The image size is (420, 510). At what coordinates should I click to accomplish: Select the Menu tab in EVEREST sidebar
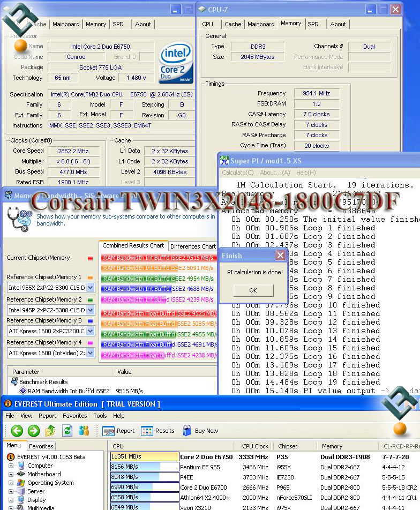pyautogui.click(x=14, y=445)
